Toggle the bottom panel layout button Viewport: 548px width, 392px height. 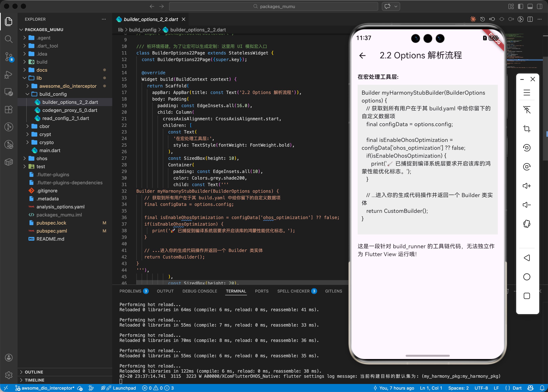pyautogui.click(x=530, y=7)
